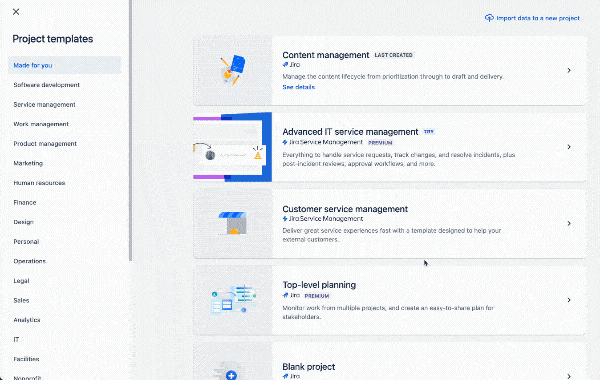Viewport: 600px width, 380px height.
Task: Click Jira Service Management icon under Advanced IT
Action: pyautogui.click(x=285, y=142)
